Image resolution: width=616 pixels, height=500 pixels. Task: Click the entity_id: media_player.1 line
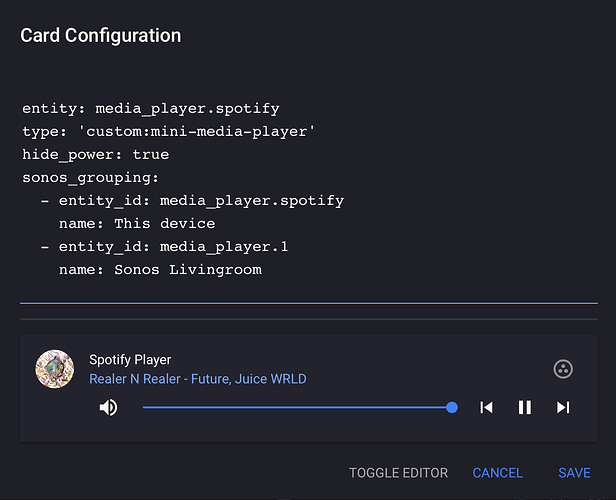tap(164, 247)
